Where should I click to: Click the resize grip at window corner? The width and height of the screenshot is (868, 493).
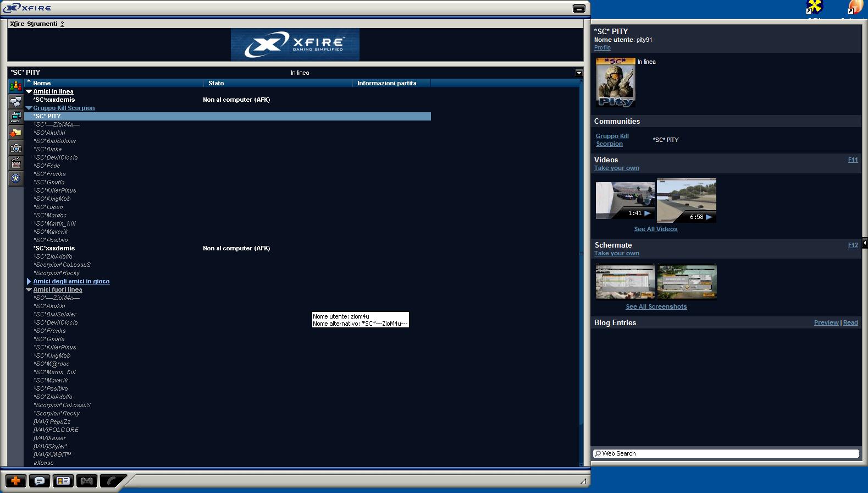[583, 481]
